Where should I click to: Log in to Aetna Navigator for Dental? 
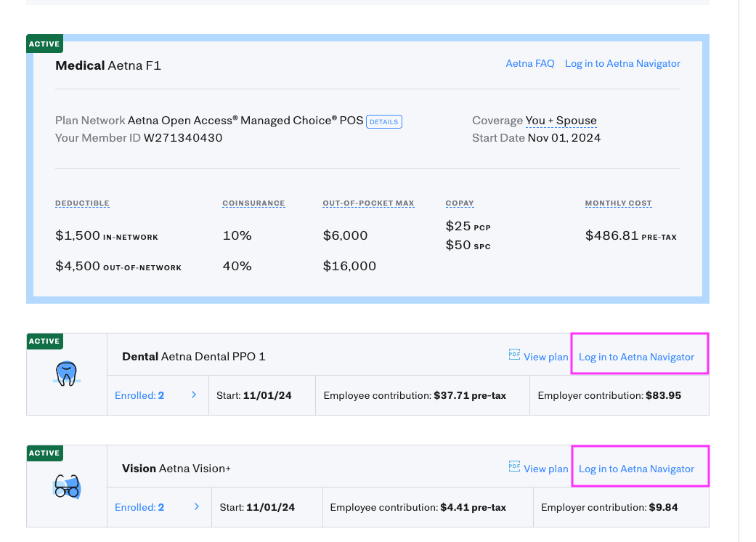click(x=636, y=357)
